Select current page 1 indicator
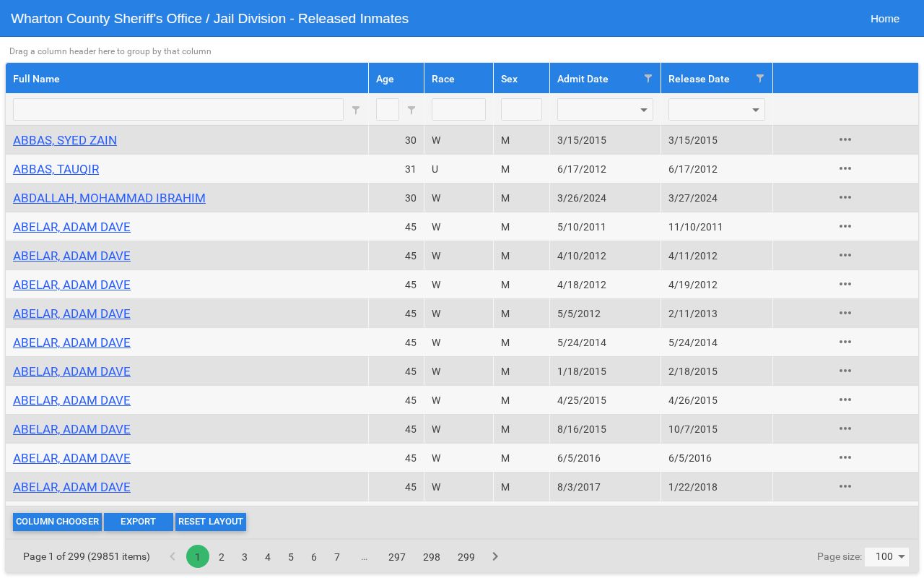 coord(198,556)
